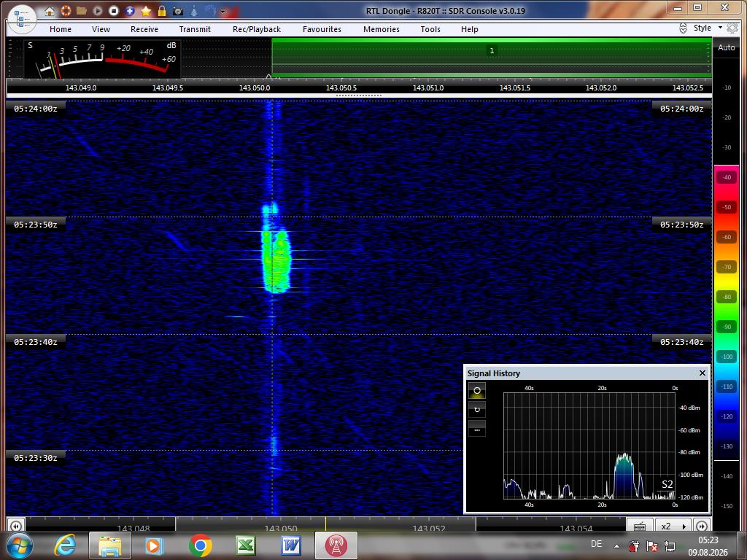The height and width of the screenshot is (560, 747).
Task: Click the -110 marker on colour scale
Action: click(727, 386)
